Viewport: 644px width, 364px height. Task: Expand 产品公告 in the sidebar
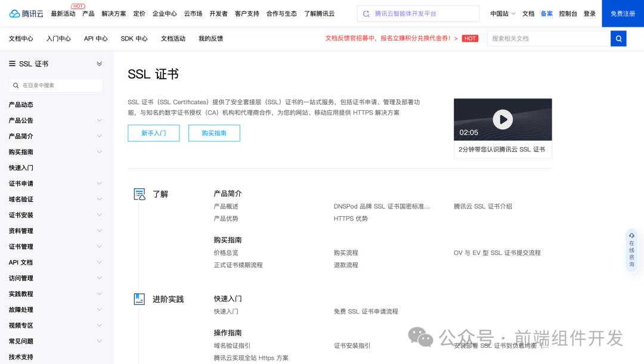[100, 120]
